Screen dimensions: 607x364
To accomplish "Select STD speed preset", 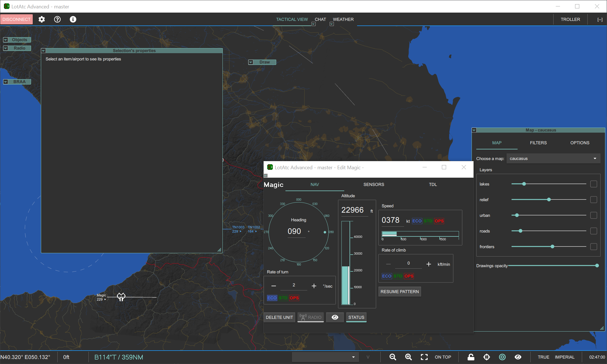I will pyautogui.click(x=428, y=221).
